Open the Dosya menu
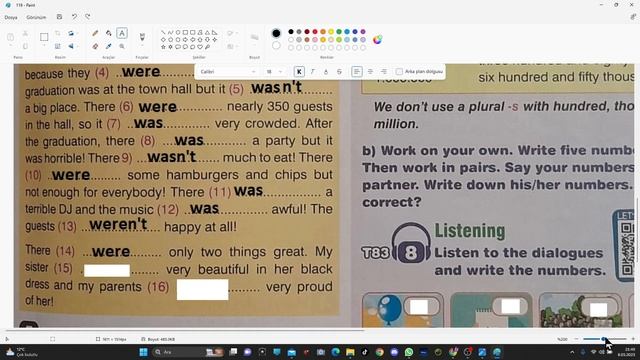The height and width of the screenshot is (360, 640). [x=11, y=18]
